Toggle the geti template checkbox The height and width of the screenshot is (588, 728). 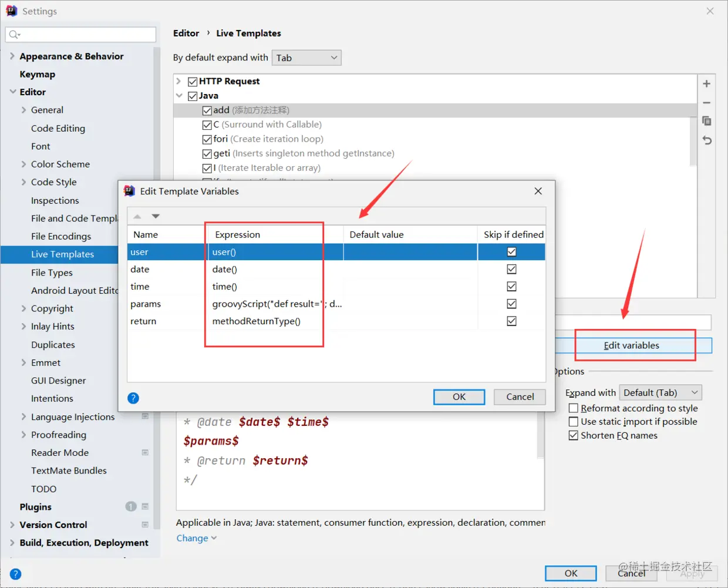(207, 154)
